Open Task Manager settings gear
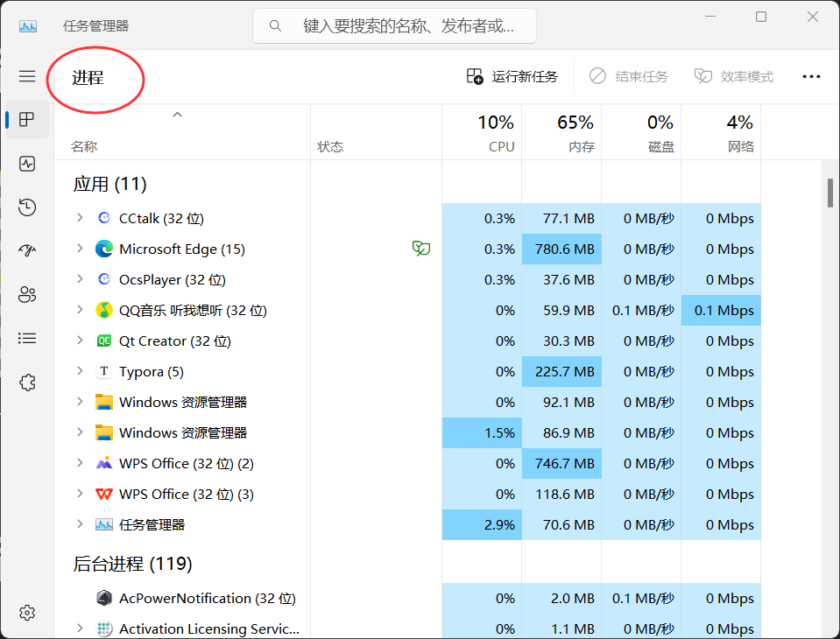 point(27,612)
